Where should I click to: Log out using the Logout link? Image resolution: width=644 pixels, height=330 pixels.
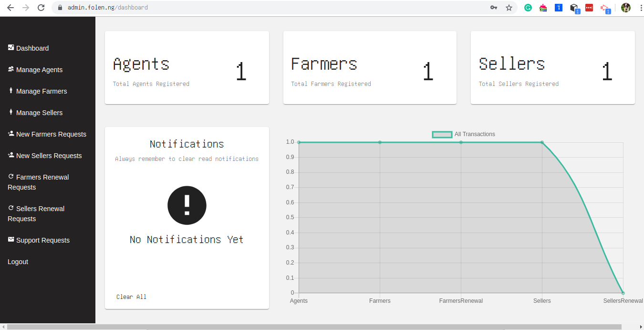click(18, 262)
